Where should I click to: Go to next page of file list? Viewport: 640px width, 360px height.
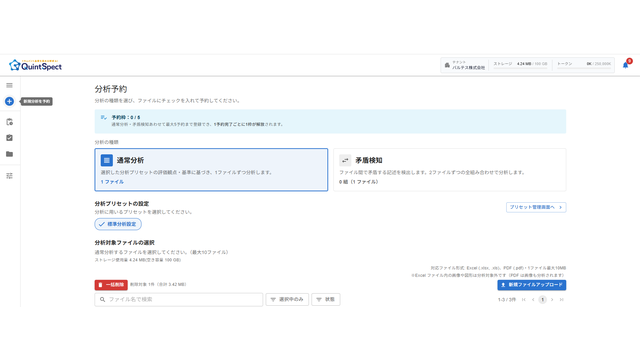552,300
